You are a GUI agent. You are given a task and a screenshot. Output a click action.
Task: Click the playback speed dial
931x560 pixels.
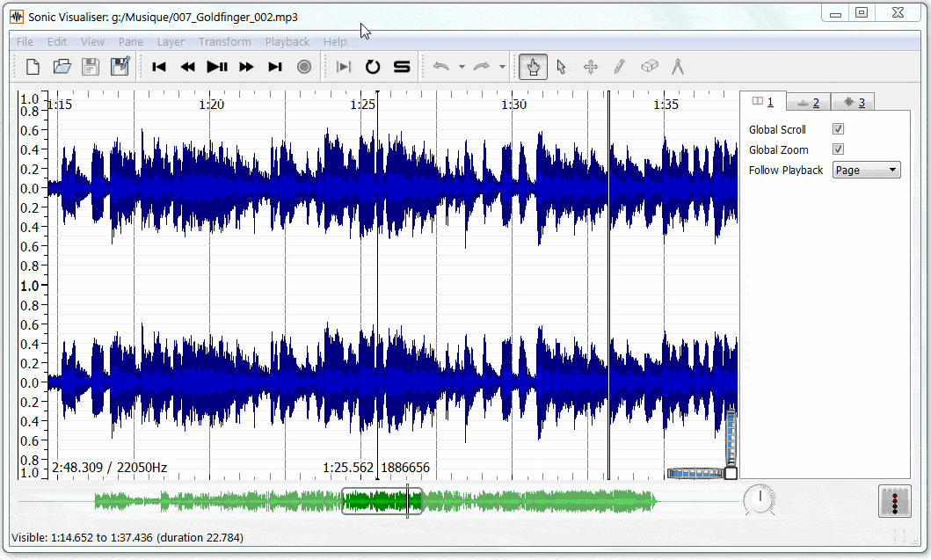(x=759, y=500)
